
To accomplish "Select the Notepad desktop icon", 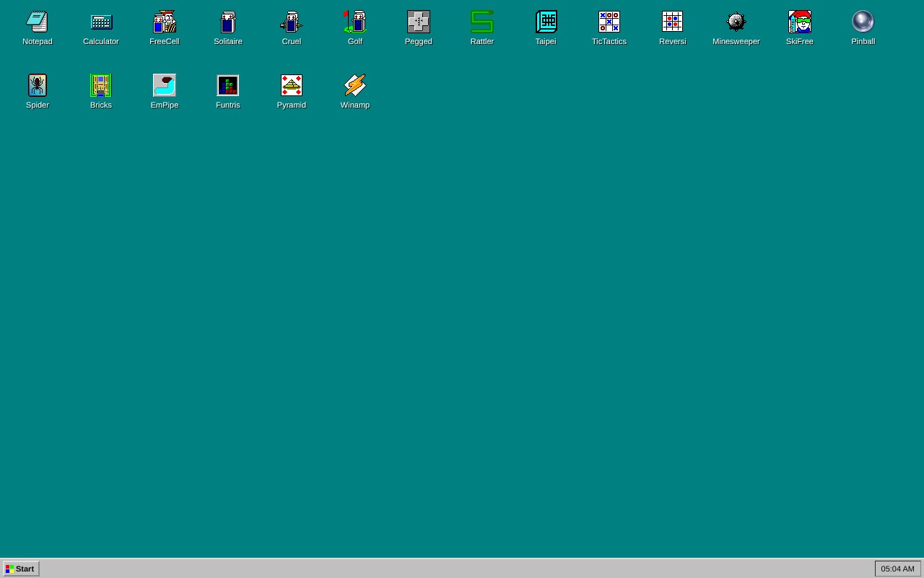I will pos(38,22).
